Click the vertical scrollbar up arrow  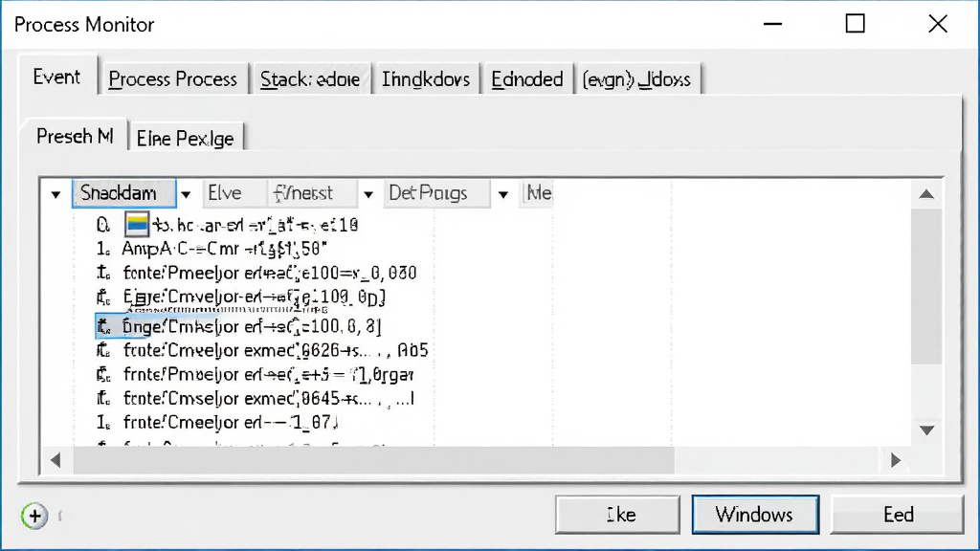(926, 194)
